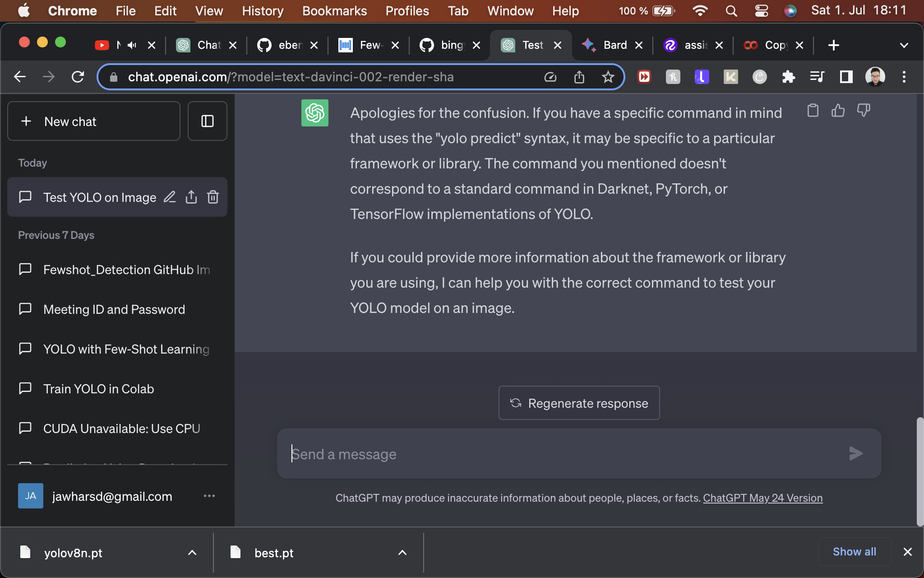The height and width of the screenshot is (578, 924).
Task: Focus the Send a message field
Action: coord(564,454)
